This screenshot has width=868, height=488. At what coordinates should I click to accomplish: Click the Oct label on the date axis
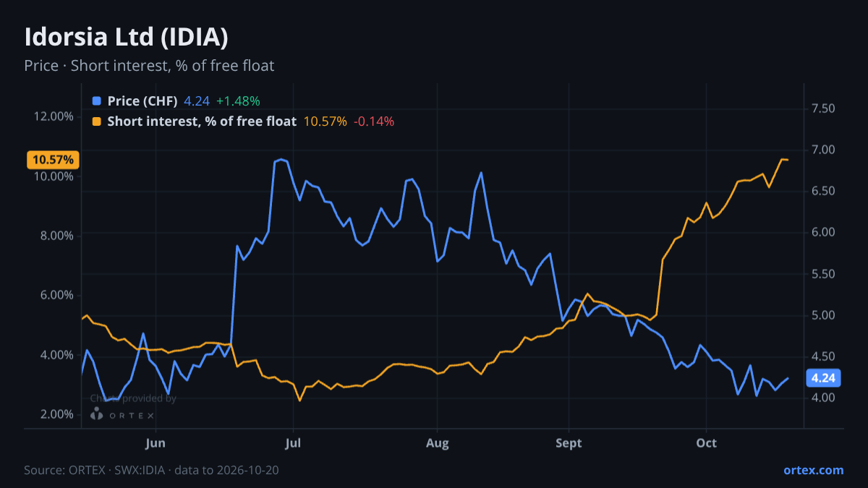707,442
